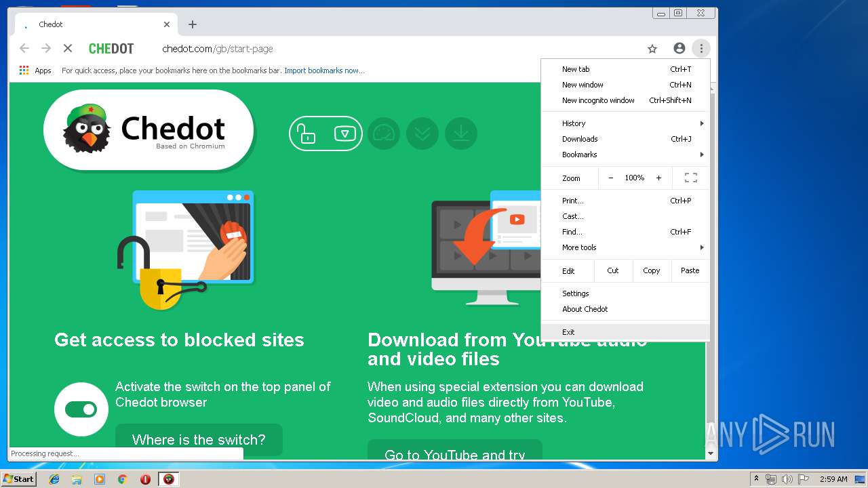Click the download arrow circle icon
The height and width of the screenshot is (488, 868).
(x=461, y=134)
